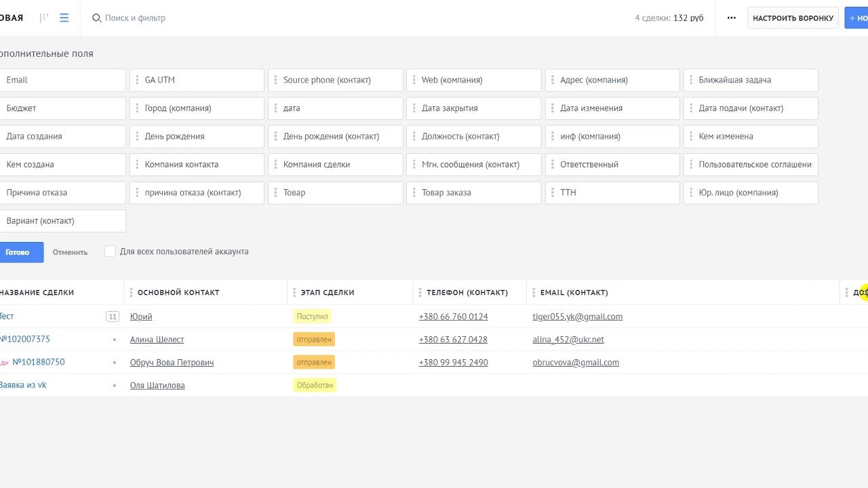Image resolution: width=868 pixels, height=488 pixels.
Task: Click the search magnifier icon
Action: coord(96,18)
